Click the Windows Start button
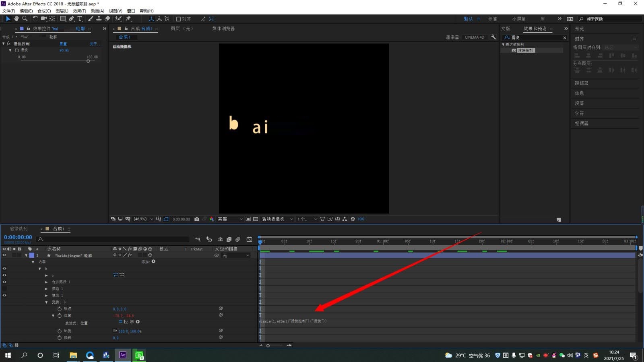This screenshot has height=362, width=644. tap(8, 355)
